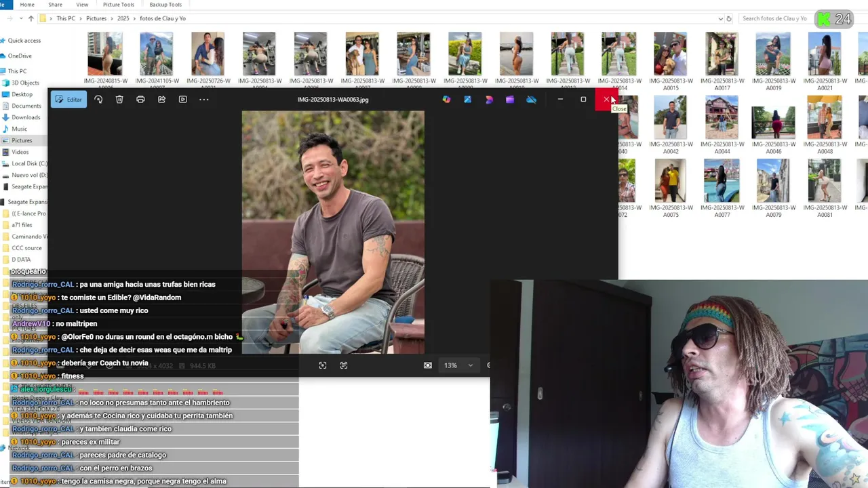Screen dimensions: 868x488
Task: Click fotos de Clau y Yo breadcrumb
Action: coord(163,18)
